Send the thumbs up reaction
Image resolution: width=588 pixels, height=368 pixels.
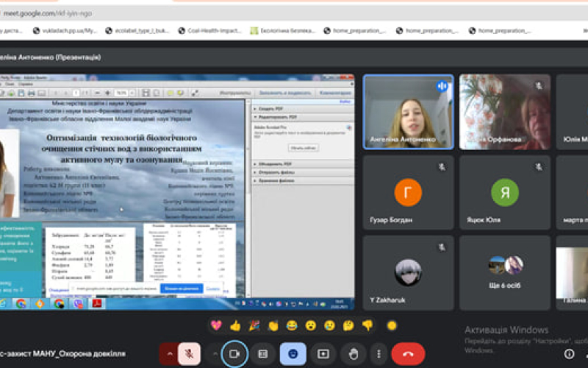pyautogui.click(x=235, y=325)
